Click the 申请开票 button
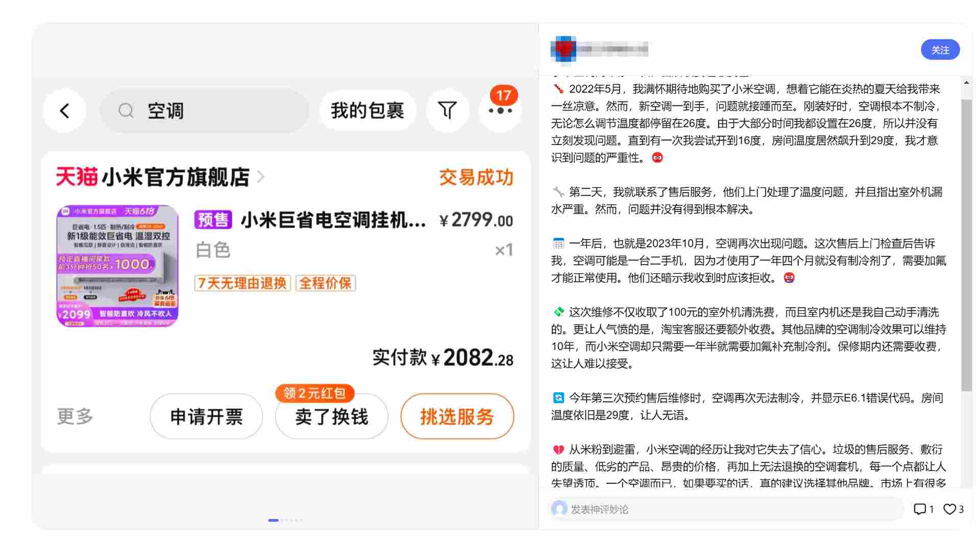This screenshot has height=542, width=980. pos(206,416)
